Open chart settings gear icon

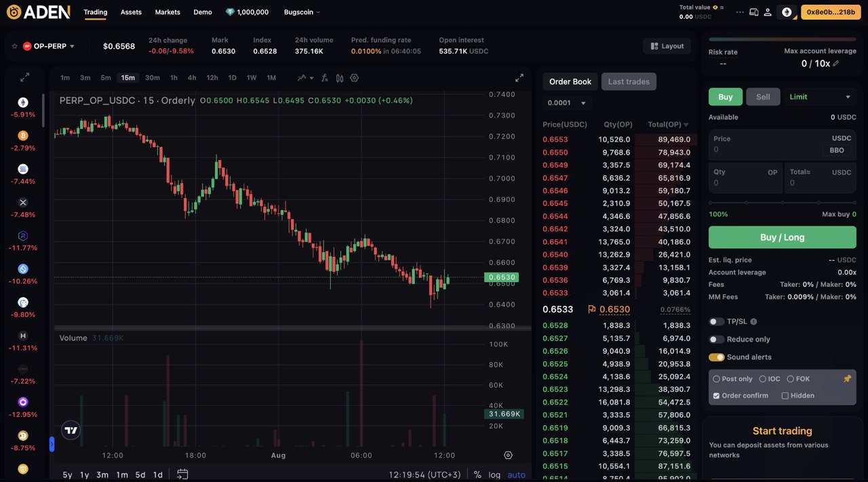click(x=354, y=78)
